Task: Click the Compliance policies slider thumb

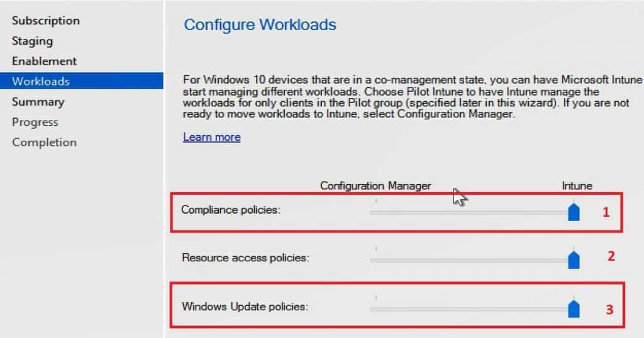Action: [574, 212]
